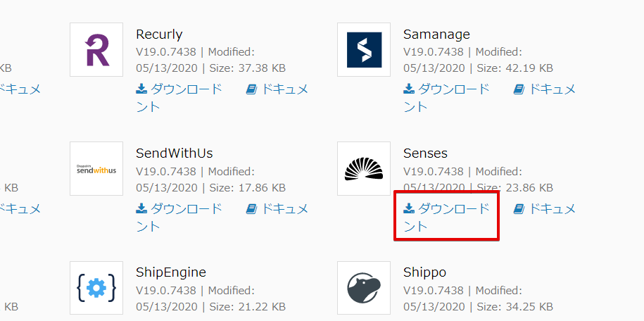Click the ShipEngine gear logo thumbnail
644x321 pixels.
coord(96,288)
